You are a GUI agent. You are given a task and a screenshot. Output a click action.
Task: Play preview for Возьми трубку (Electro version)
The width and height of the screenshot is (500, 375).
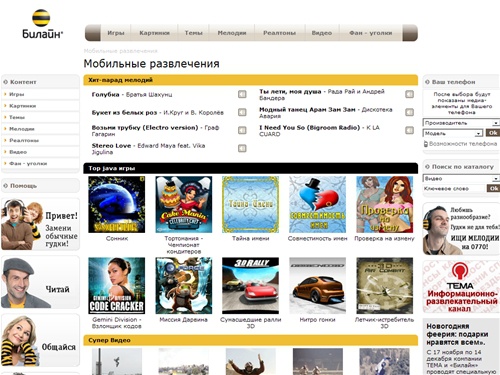(242, 130)
